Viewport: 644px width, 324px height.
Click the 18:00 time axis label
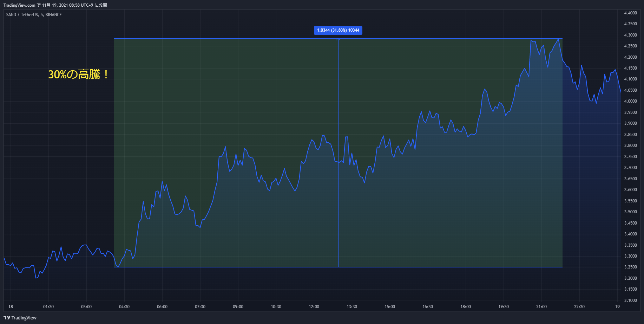click(466, 307)
